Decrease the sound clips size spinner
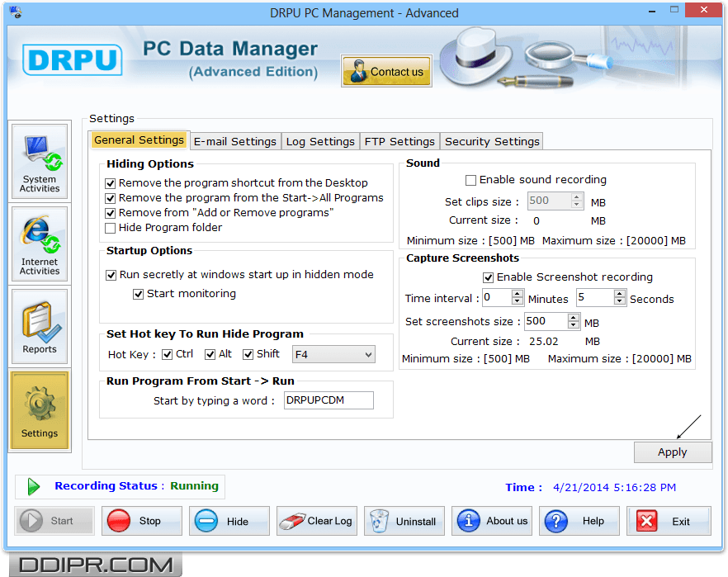 [577, 204]
